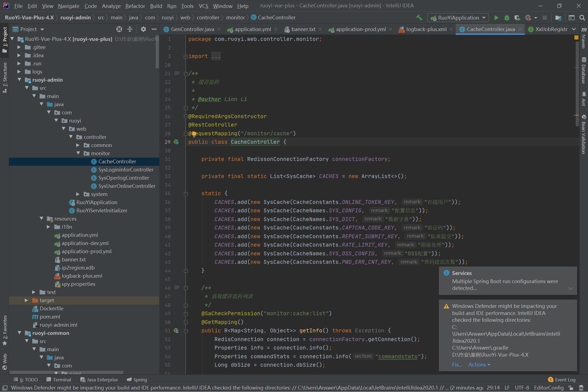Fold the static block at line 35
The height and width of the screenshot is (392, 588).
[x=186, y=194]
